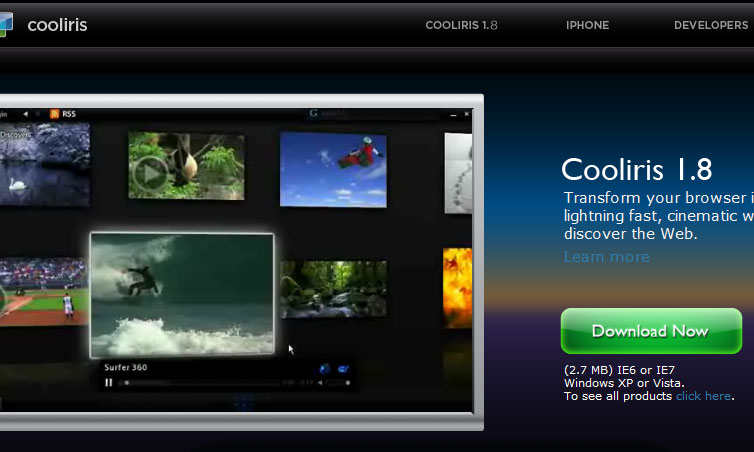Open the IPHONE nav tab
The image size is (754, 452).
coord(587,25)
